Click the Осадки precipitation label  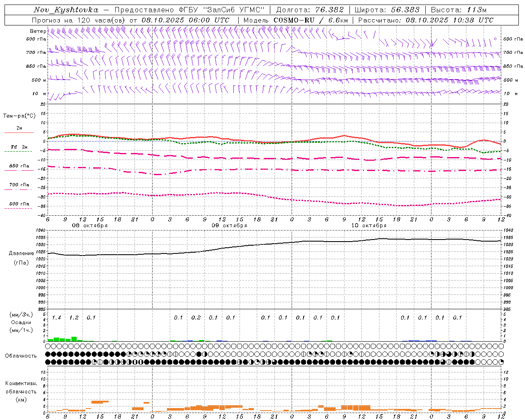tap(21, 322)
